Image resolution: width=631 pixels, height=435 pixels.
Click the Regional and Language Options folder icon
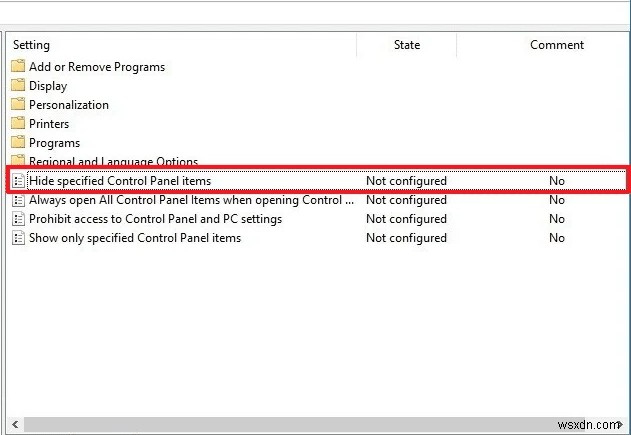click(18, 161)
